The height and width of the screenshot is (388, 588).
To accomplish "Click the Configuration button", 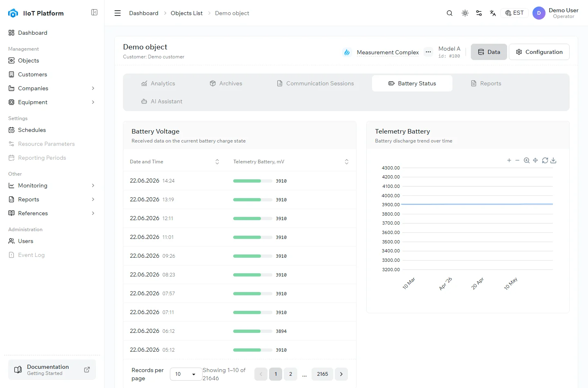I will 539,52.
